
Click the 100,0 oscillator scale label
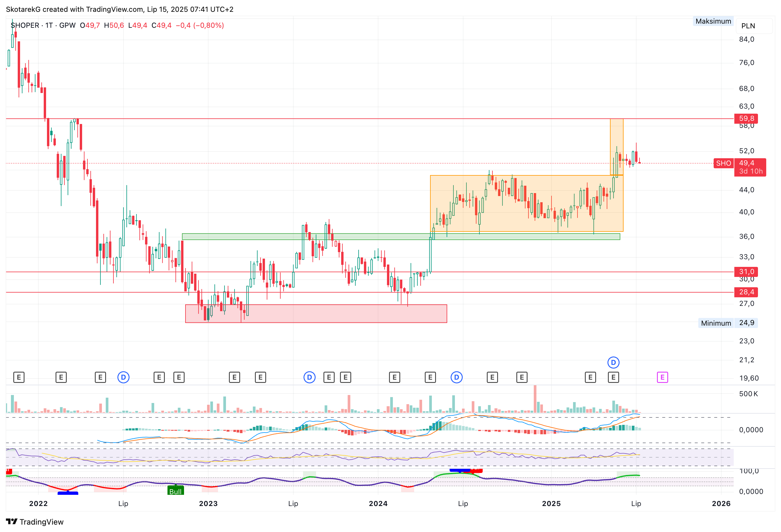click(749, 471)
